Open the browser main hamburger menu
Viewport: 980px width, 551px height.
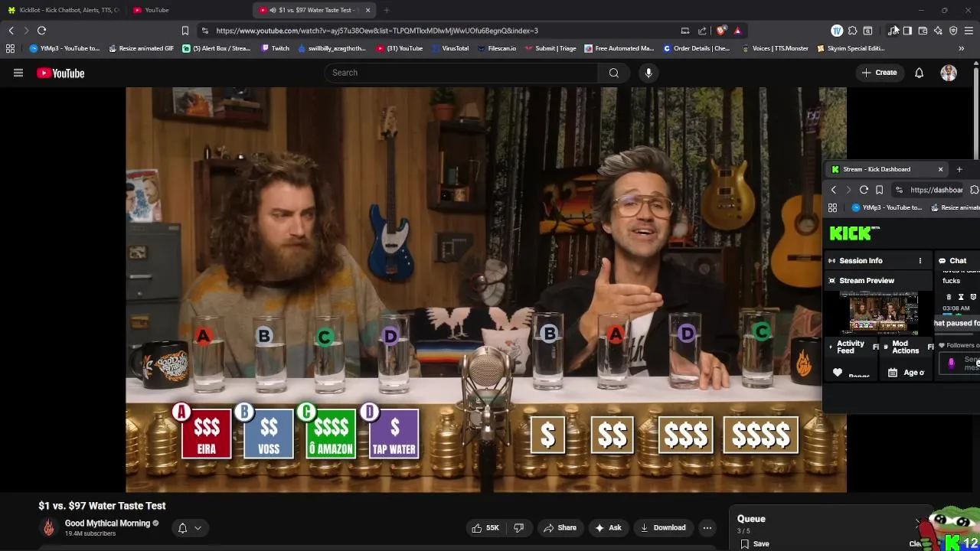click(x=969, y=31)
